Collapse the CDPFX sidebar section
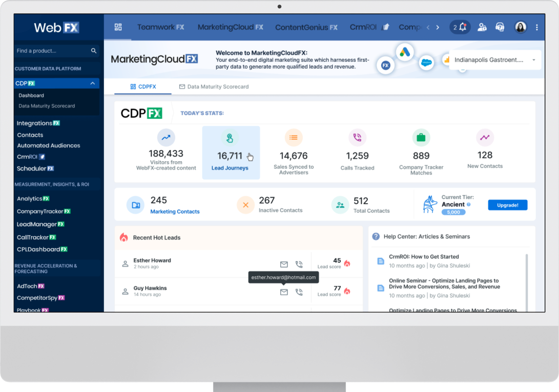 (x=92, y=83)
